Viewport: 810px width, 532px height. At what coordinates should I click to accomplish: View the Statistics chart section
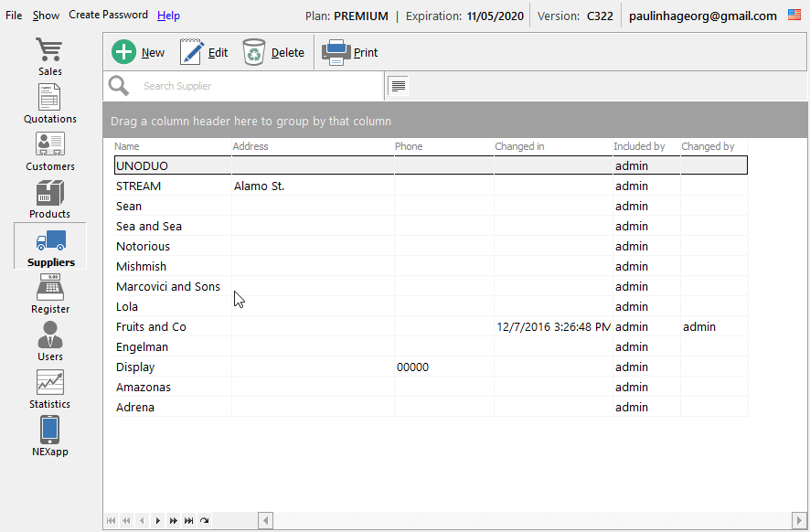tap(49, 388)
